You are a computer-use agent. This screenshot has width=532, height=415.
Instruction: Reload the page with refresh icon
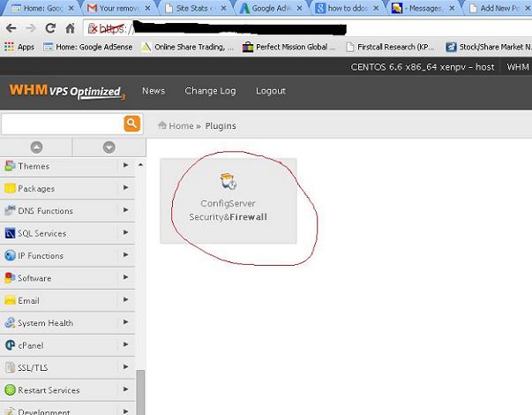50,28
